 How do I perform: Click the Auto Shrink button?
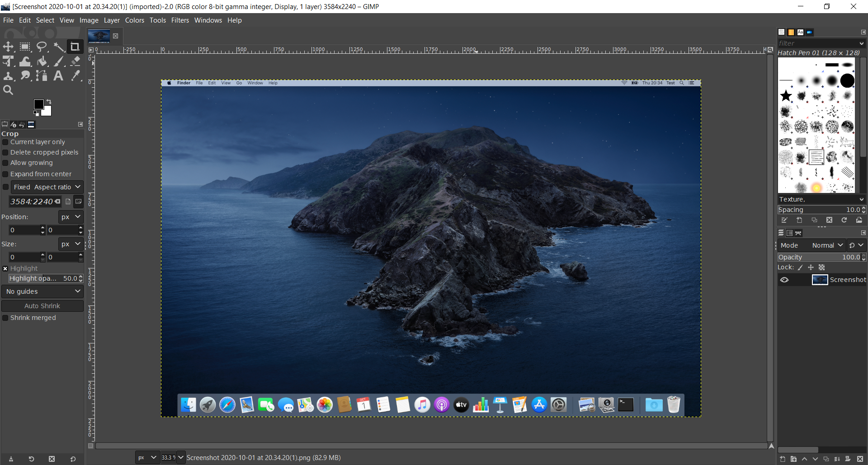click(x=42, y=306)
